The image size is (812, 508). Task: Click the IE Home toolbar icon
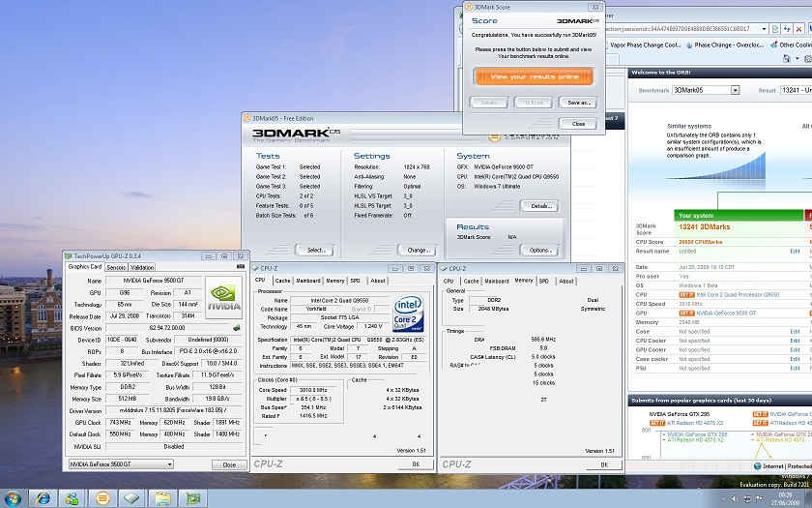[x=787, y=59]
